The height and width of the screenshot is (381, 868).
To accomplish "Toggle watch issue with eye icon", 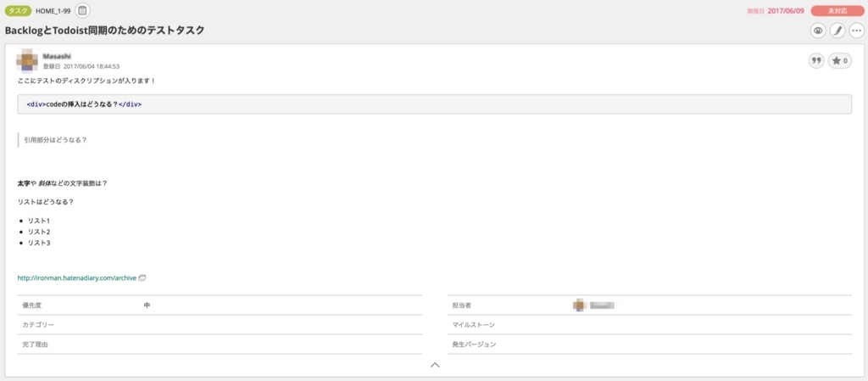I will 818,31.
